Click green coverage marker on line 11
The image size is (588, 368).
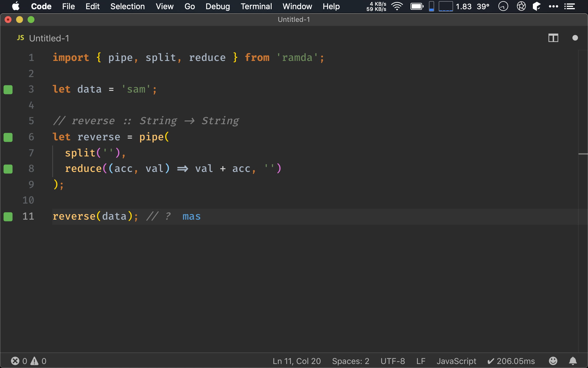tap(8, 216)
